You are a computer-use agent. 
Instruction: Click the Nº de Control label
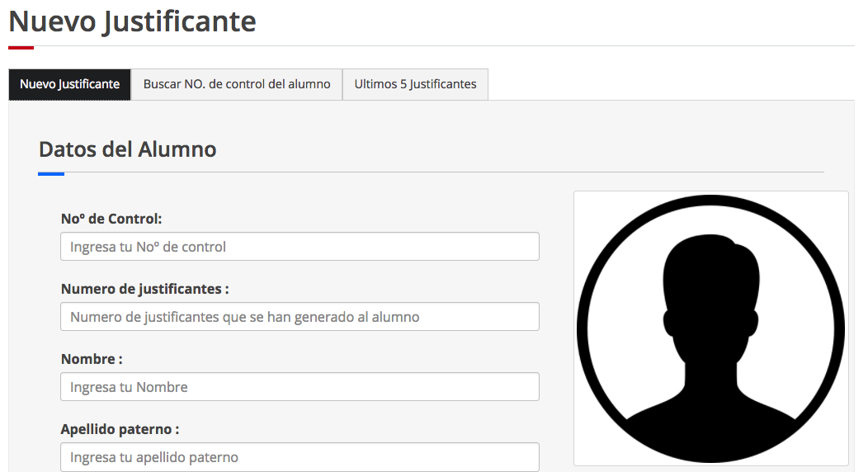click(111, 219)
